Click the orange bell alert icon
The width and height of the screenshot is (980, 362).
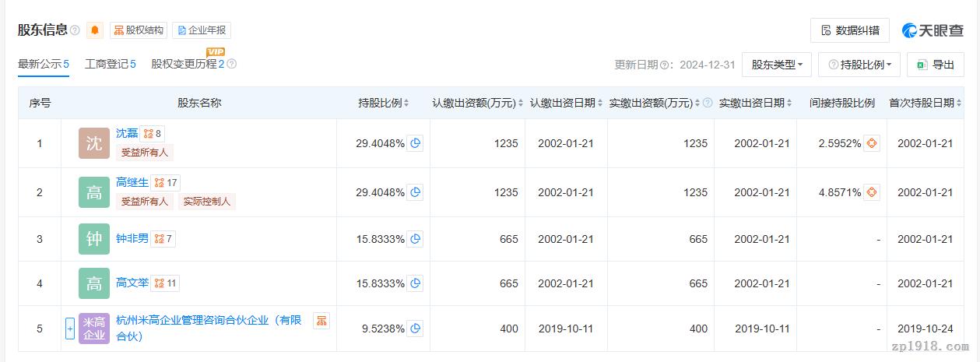[95, 30]
